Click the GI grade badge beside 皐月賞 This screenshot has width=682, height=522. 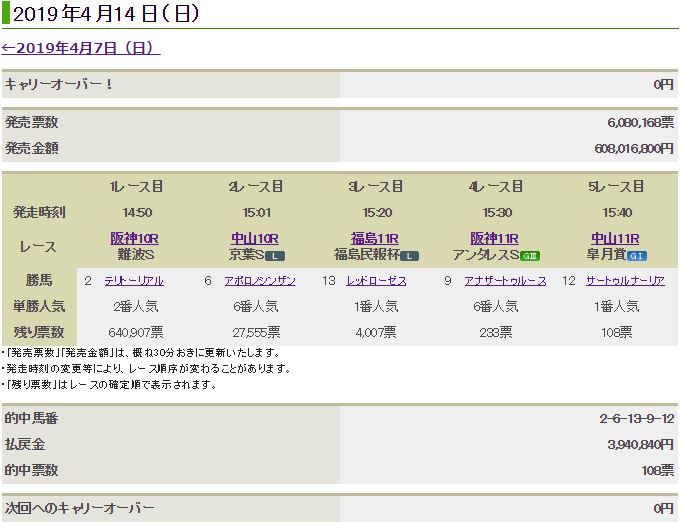[636, 256]
